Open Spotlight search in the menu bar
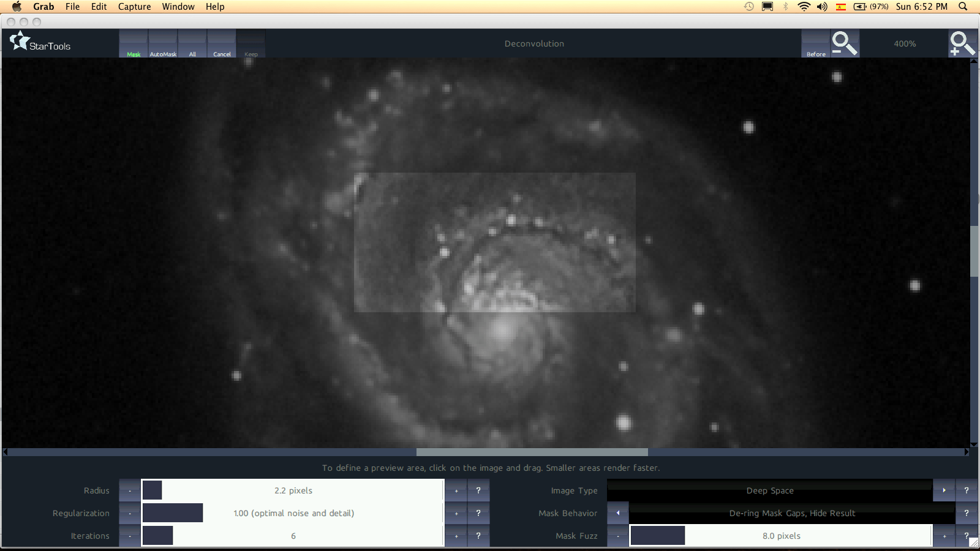Screen dimensions: 980x551 (963, 7)
